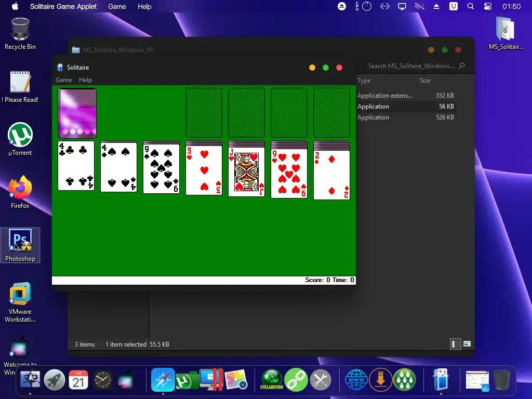Open the blue WWW globe dock icon
The height and width of the screenshot is (399, 532).
pos(356,380)
